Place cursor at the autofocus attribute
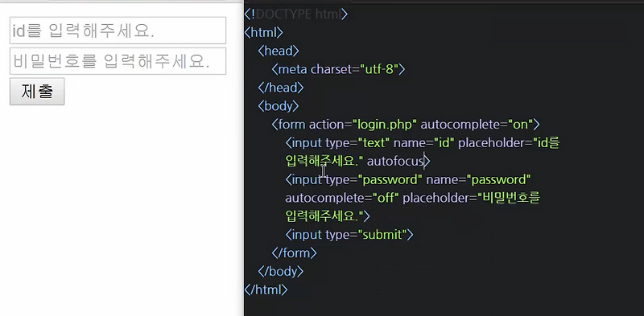This screenshot has width=644, height=316. (x=395, y=162)
